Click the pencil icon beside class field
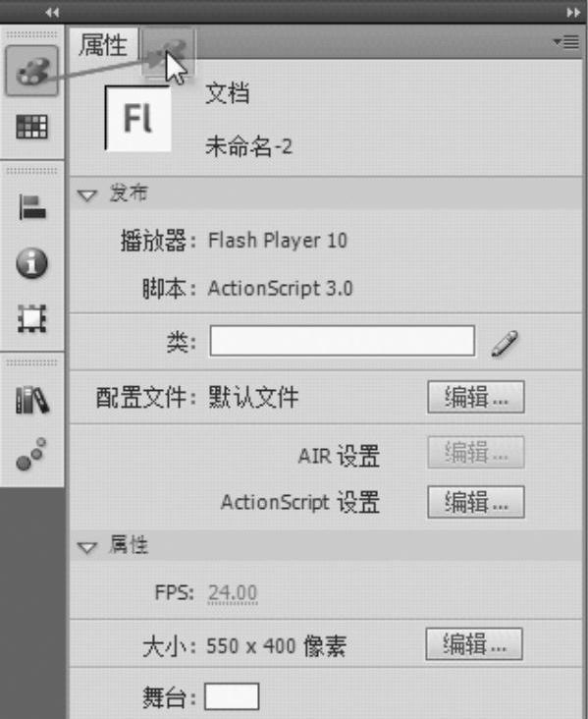This screenshot has width=588, height=719. tap(505, 343)
